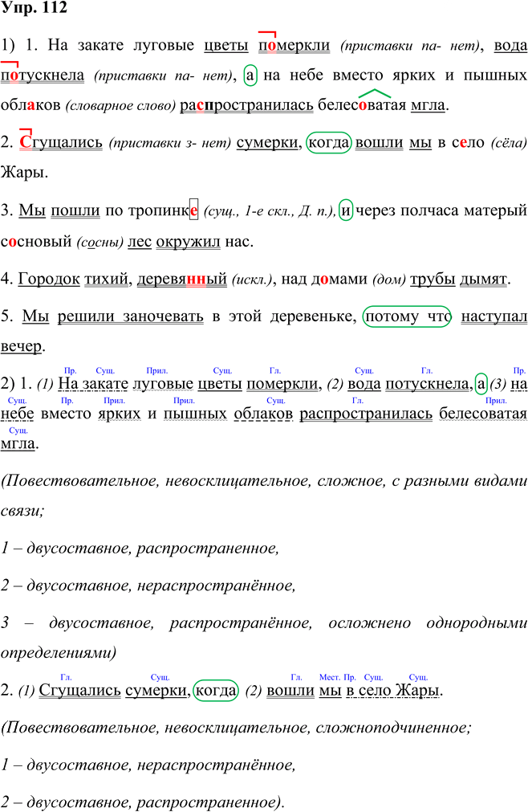Image resolution: width=528 pixels, height=812 pixels.
Task: Click the line "1 – двусоставное, распространенное,"
Action: (x=140, y=549)
